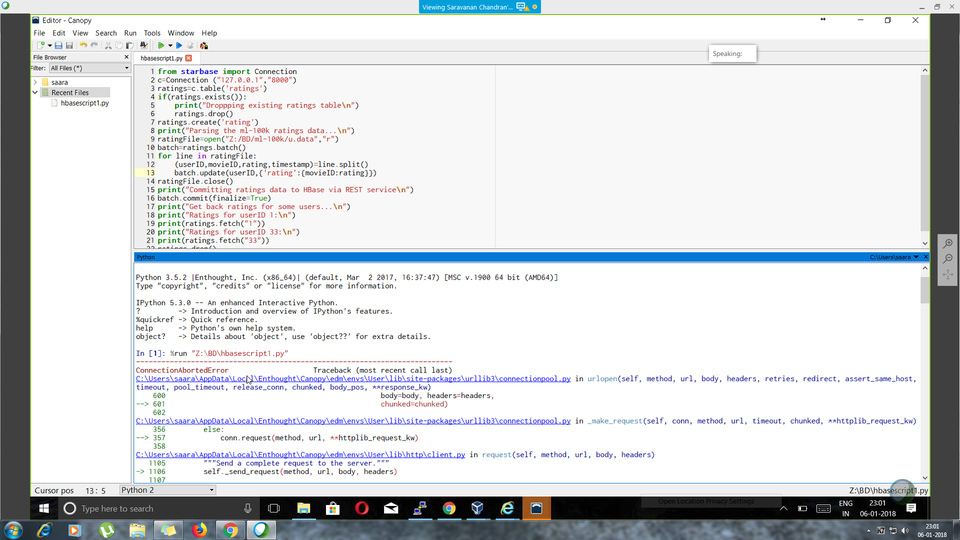Click the New File toolbar icon
The image size is (960, 540).
pos(41,45)
